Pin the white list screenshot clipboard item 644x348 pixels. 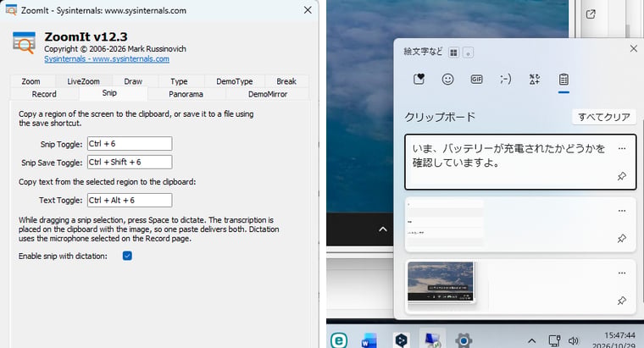622,239
